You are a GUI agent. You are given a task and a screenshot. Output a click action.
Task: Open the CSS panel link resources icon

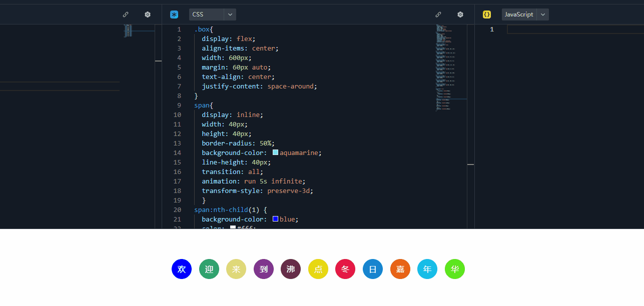pos(438,14)
